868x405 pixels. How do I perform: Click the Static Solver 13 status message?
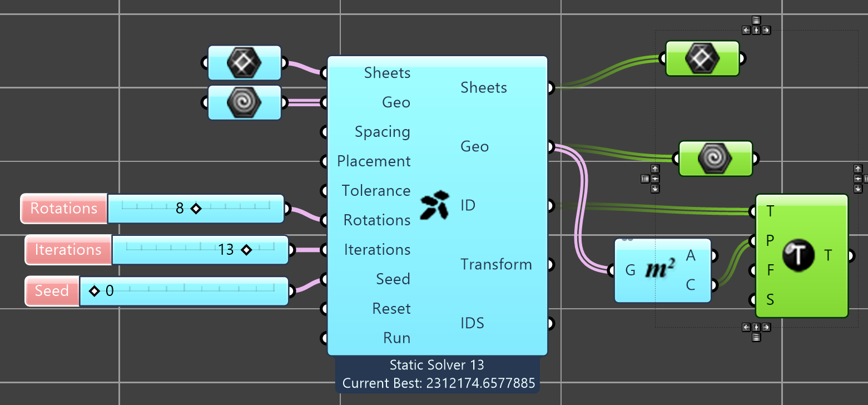pyautogui.click(x=437, y=365)
